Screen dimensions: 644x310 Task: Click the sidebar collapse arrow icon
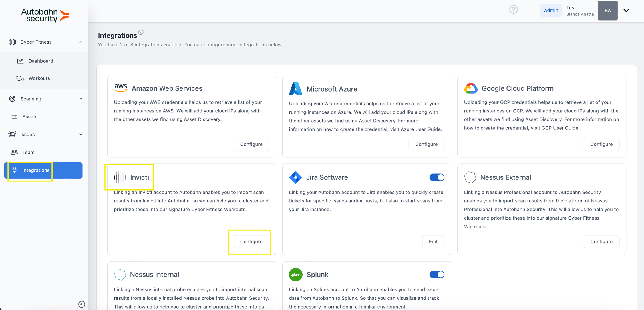click(x=82, y=304)
